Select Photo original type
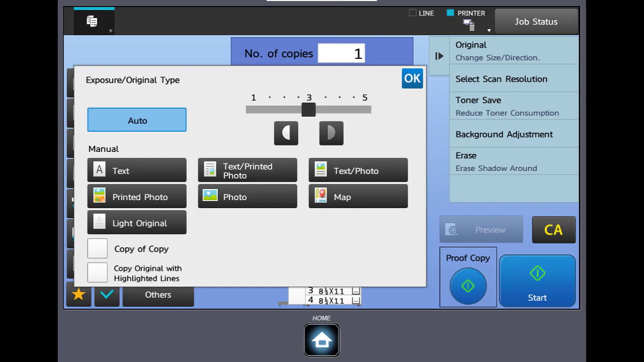This screenshot has width=644, height=362. tap(248, 197)
